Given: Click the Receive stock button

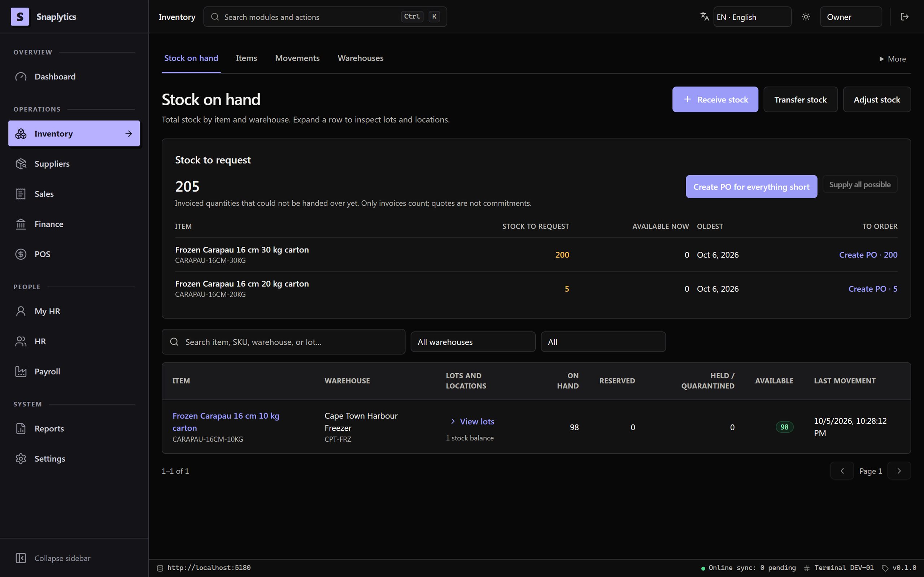Looking at the screenshot, I should (x=715, y=100).
